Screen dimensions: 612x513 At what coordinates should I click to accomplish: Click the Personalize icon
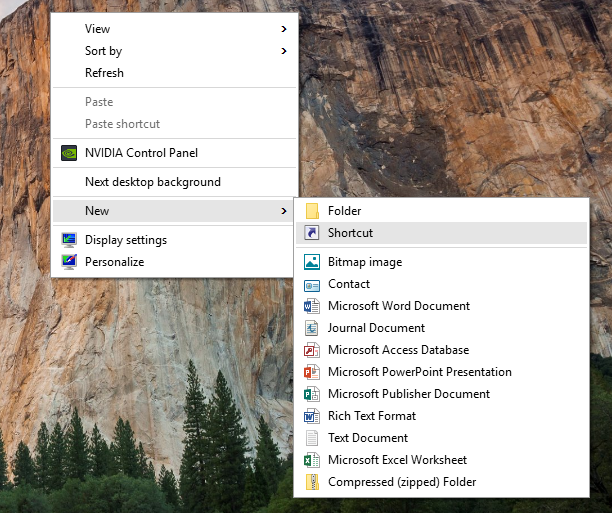(x=69, y=262)
